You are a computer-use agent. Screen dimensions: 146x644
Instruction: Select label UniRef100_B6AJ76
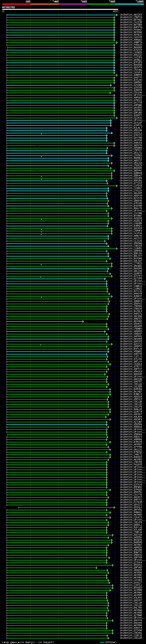tap(131, 208)
